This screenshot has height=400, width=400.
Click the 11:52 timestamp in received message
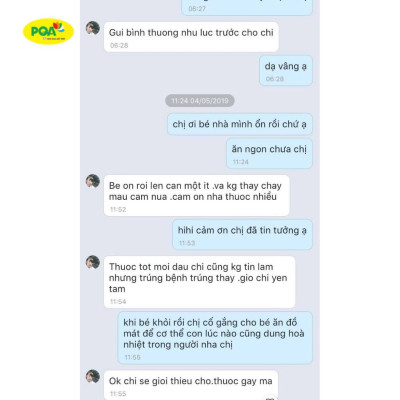[118, 210]
